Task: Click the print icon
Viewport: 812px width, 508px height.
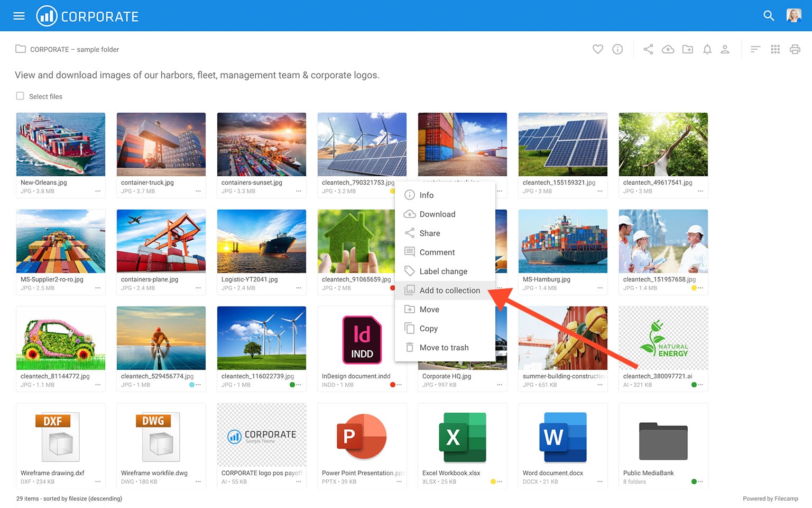Action: 795,49
